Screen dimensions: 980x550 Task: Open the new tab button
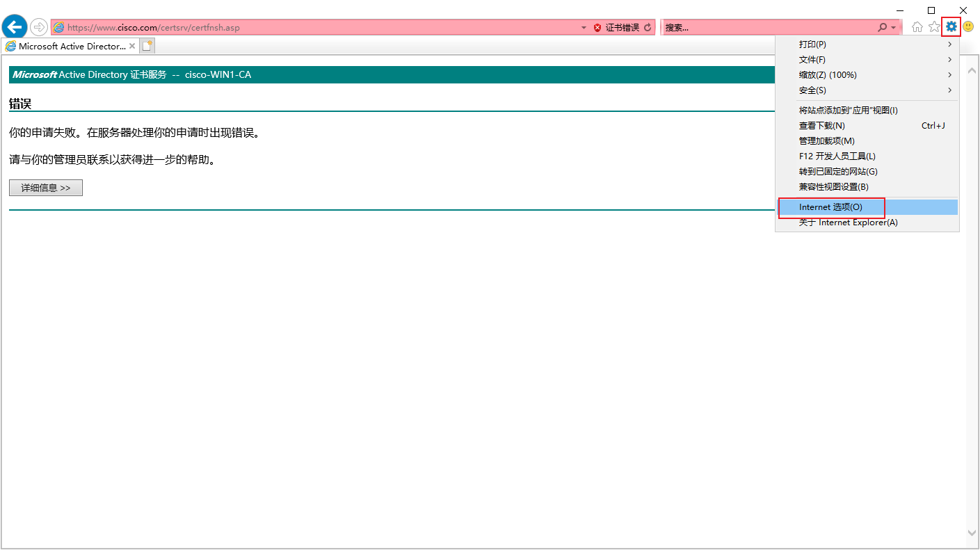(147, 46)
